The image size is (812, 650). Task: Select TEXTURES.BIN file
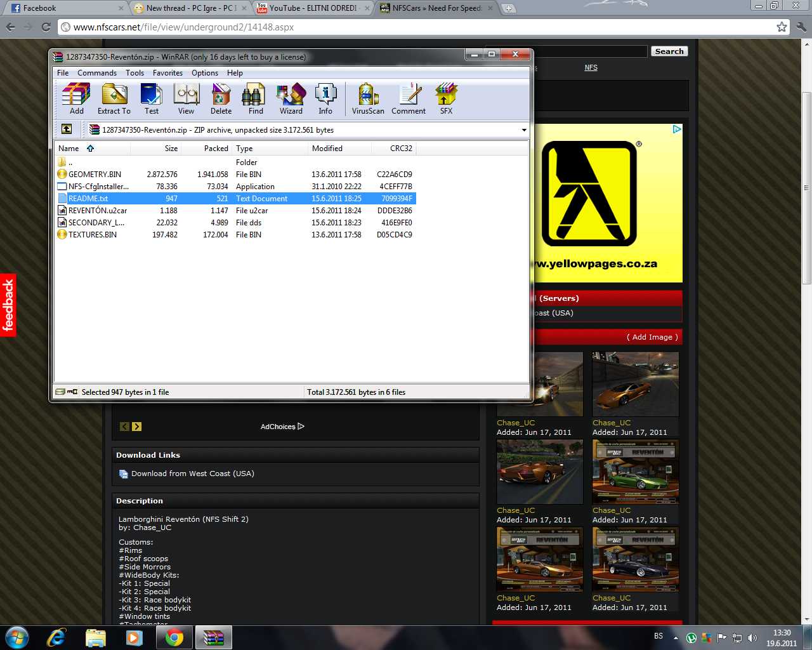[x=235, y=234]
